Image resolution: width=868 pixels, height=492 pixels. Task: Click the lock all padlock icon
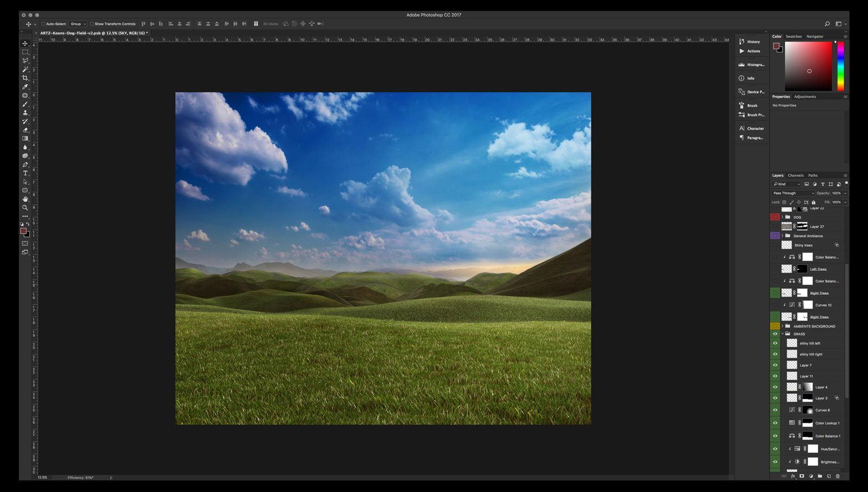[814, 202]
